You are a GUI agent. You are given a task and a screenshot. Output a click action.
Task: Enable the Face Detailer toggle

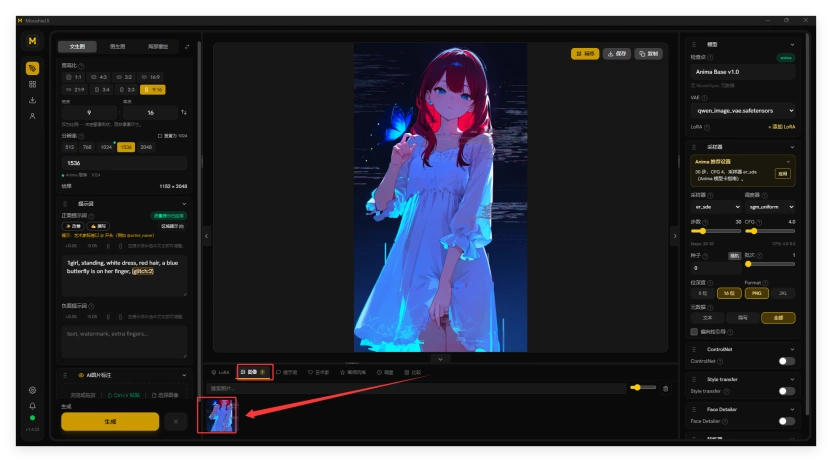pyautogui.click(x=786, y=421)
